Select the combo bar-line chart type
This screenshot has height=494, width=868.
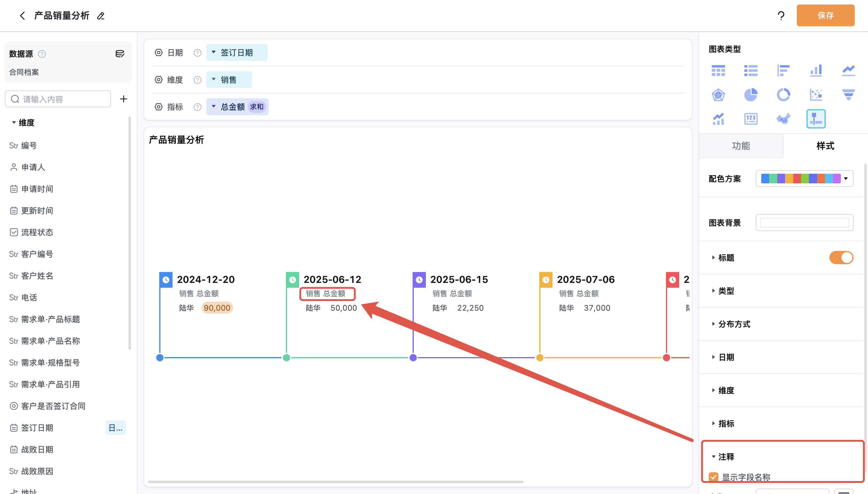[718, 119]
